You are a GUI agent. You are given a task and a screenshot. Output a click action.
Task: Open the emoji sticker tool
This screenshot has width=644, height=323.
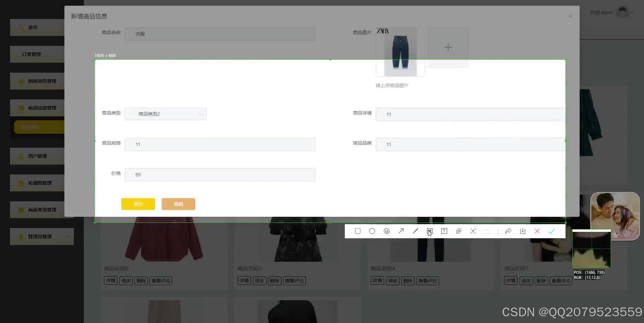click(386, 231)
